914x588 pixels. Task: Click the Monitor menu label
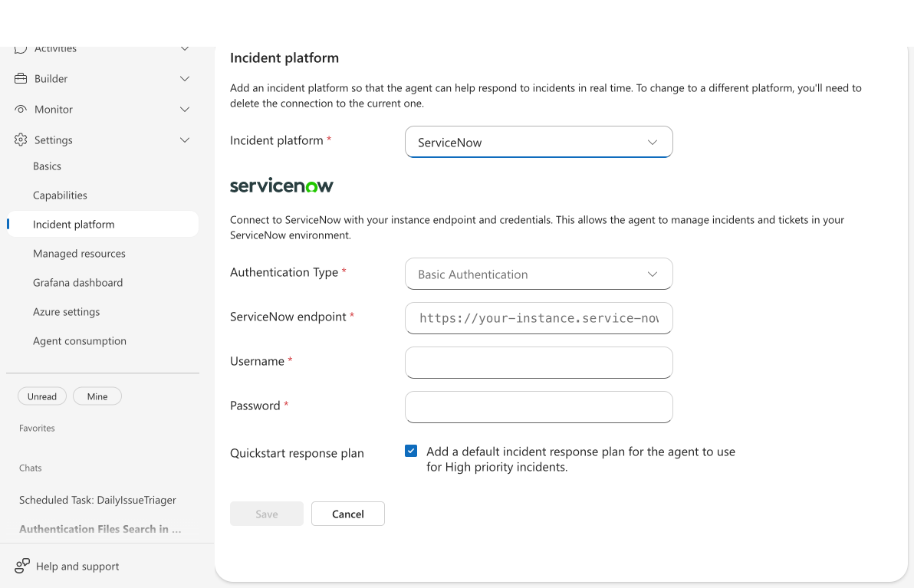54,109
